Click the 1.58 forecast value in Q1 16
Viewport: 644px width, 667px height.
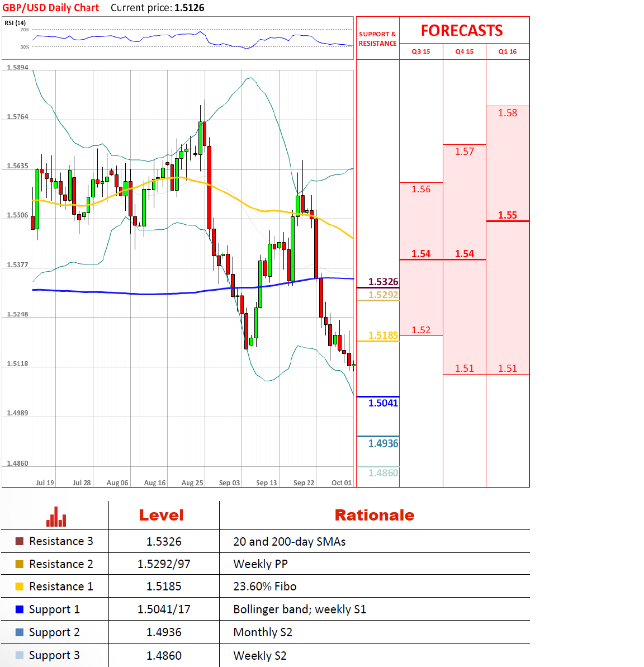click(508, 113)
